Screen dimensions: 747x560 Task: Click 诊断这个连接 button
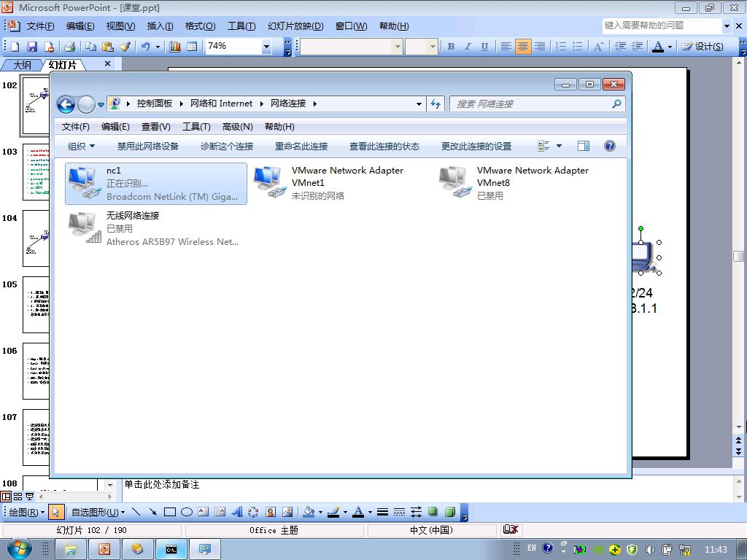[x=227, y=146]
